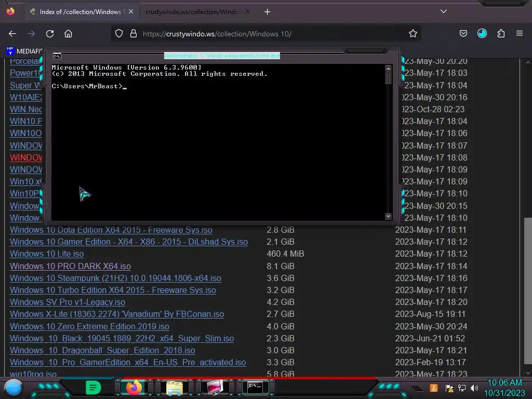Screen dimensions: 532x399
Task: Open the W10AIE link in the list
Action: tap(26, 97)
